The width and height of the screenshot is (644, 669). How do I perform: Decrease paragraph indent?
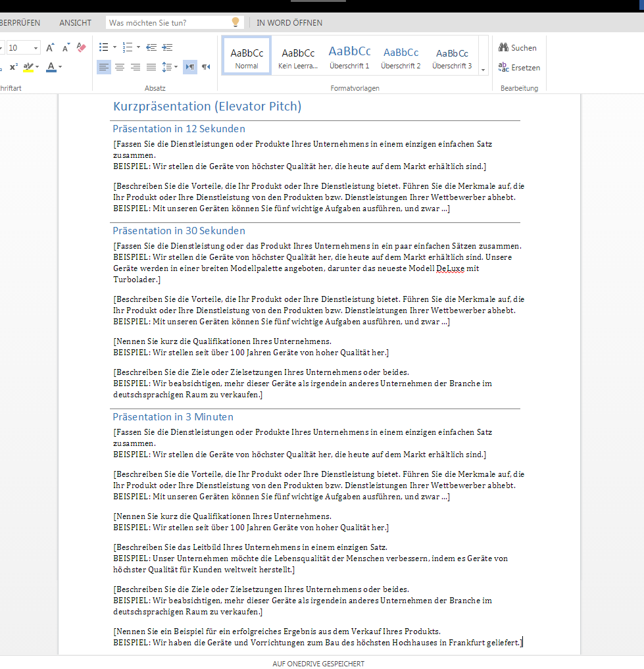click(151, 47)
